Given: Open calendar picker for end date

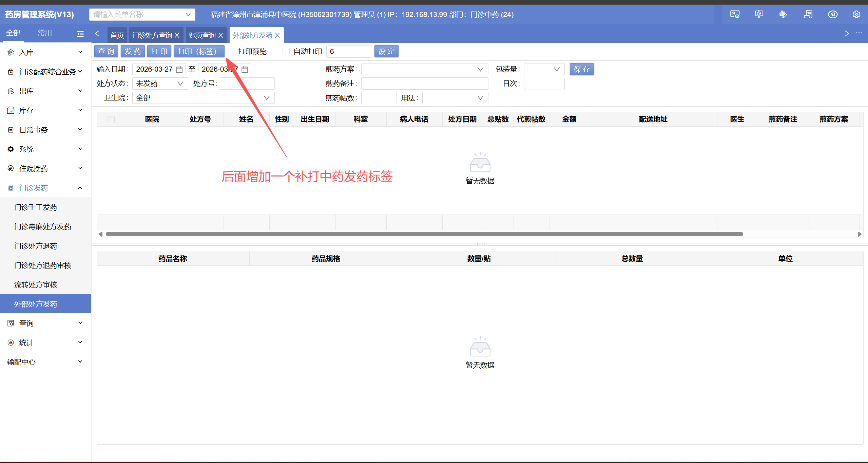Looking at the screenshot, I should (245, 70).
